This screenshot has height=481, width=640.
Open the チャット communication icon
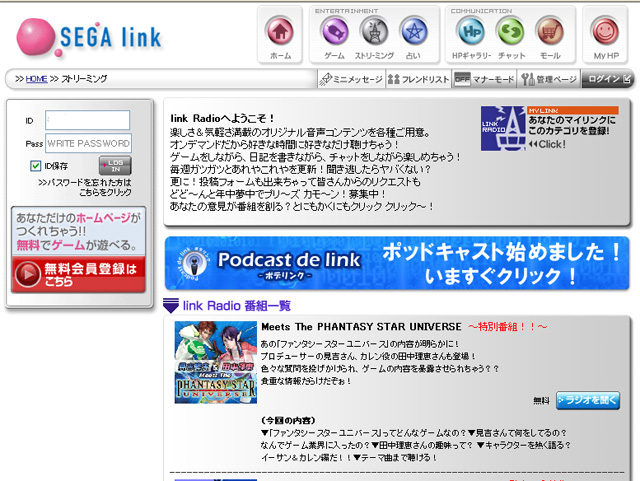pos(510,31)
